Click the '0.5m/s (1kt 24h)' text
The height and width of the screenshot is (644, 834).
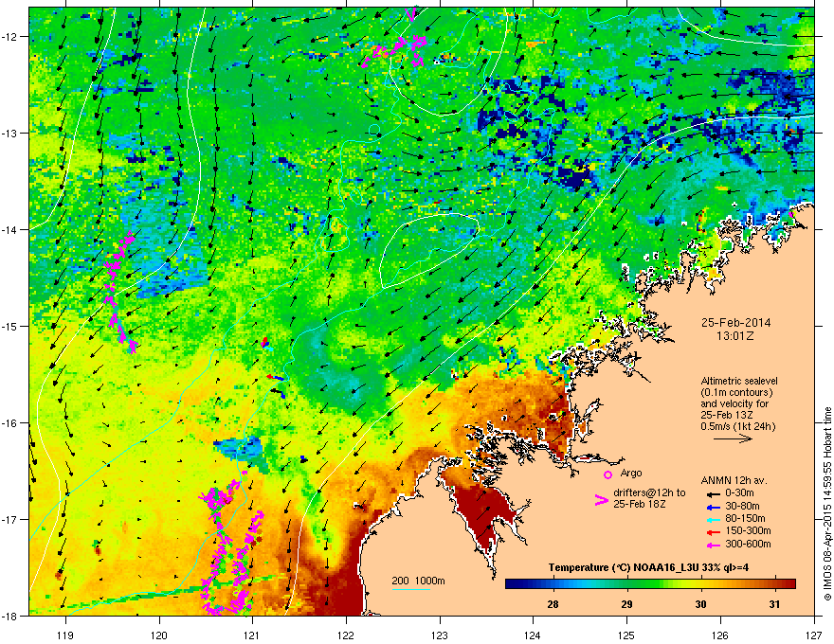point(737,426)
